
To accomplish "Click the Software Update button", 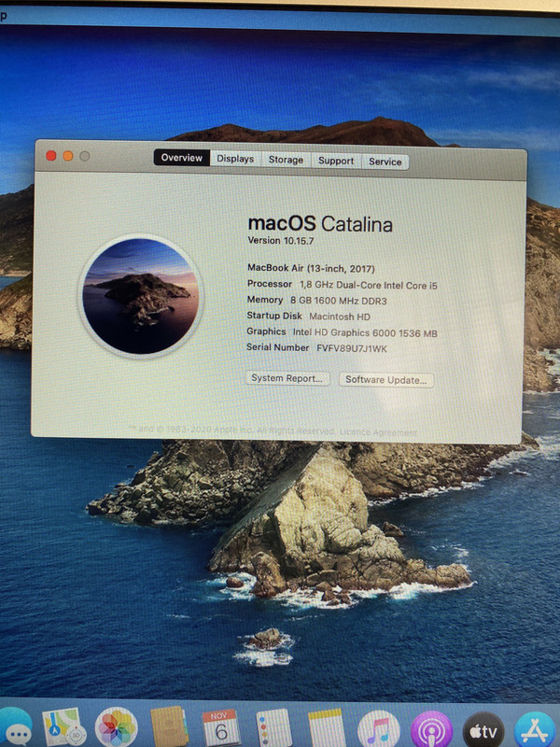I will (x=385, y=380).
